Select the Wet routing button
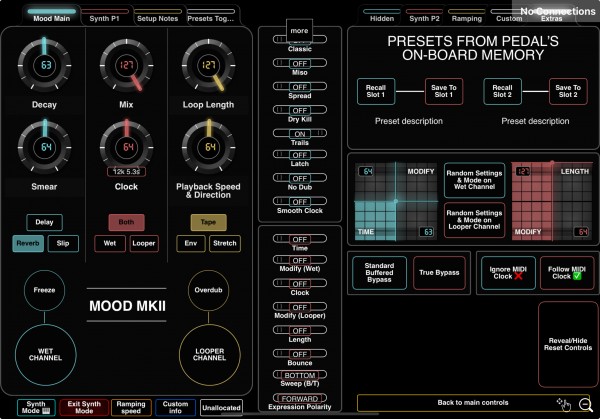The width and height of the screenshot is (600, 419). pos(110,243)
